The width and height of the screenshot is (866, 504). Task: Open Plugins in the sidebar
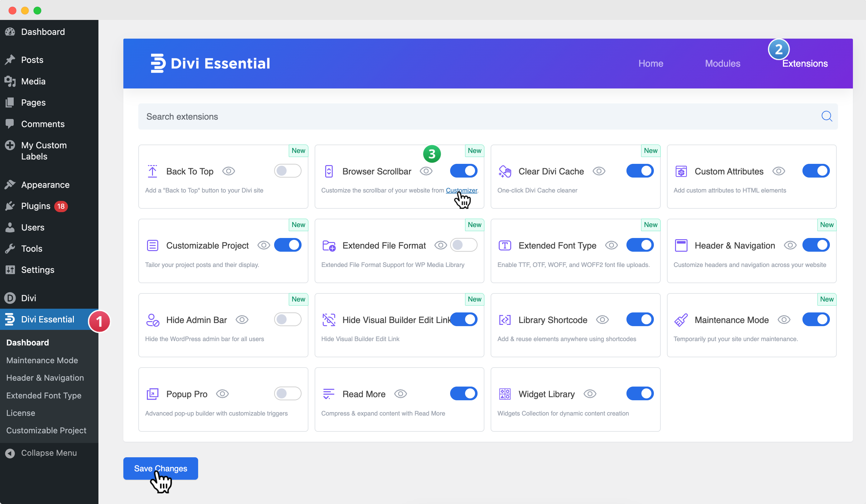[36, 206]
